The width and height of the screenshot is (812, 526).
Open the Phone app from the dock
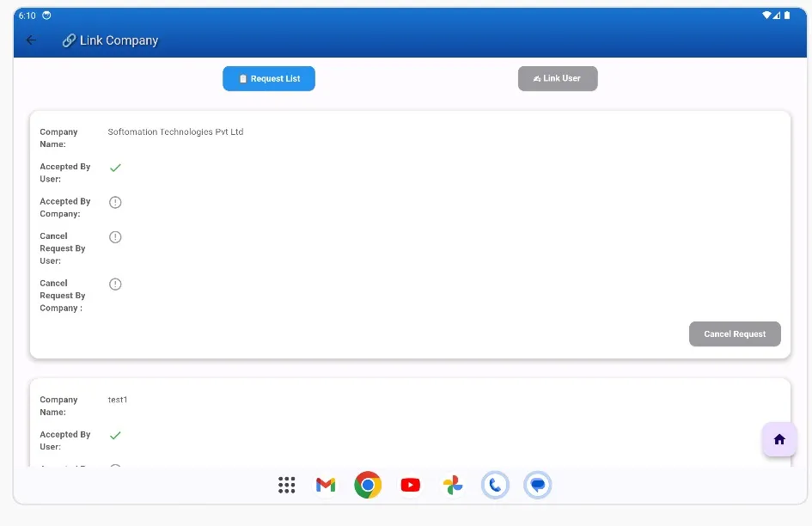click(495, 485)
